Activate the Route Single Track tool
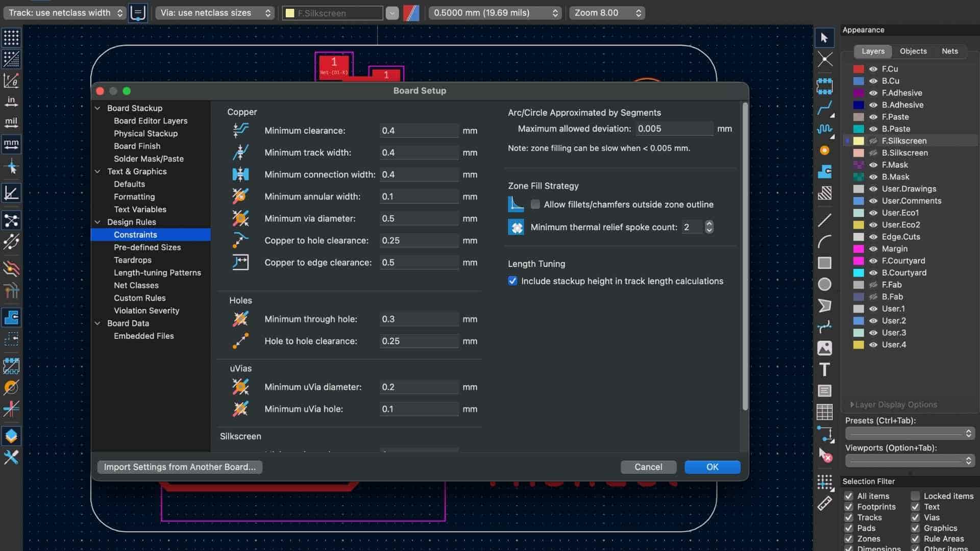The height and width of the screenshot is (551, 980). pyautogui.click(x=824, y=108)
